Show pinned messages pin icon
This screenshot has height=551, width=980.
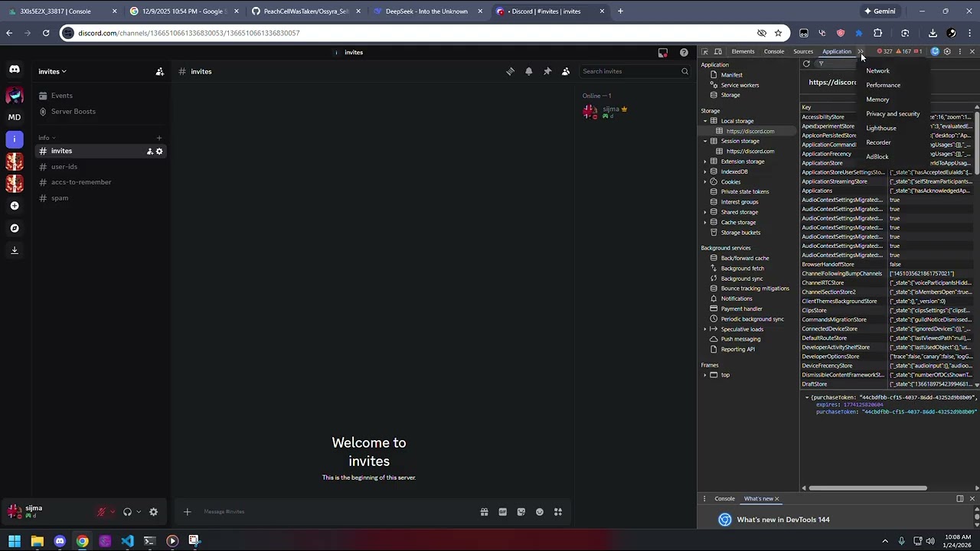tap(547, 71)
